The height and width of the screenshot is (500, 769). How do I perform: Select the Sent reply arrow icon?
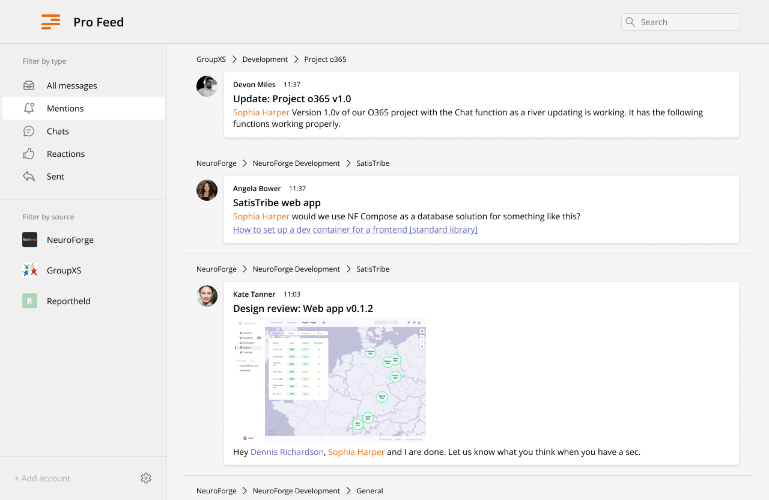[29, 176]
